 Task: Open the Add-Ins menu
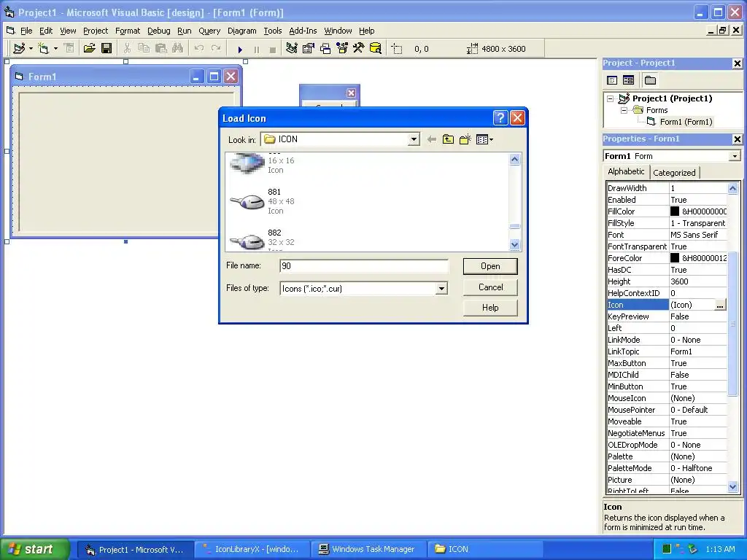point(303,31)
